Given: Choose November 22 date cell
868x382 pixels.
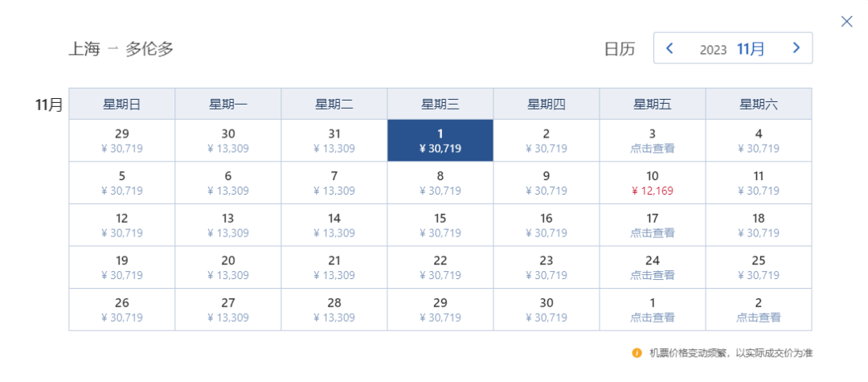Looking at the screenshot, I should (x=440, y=267).
